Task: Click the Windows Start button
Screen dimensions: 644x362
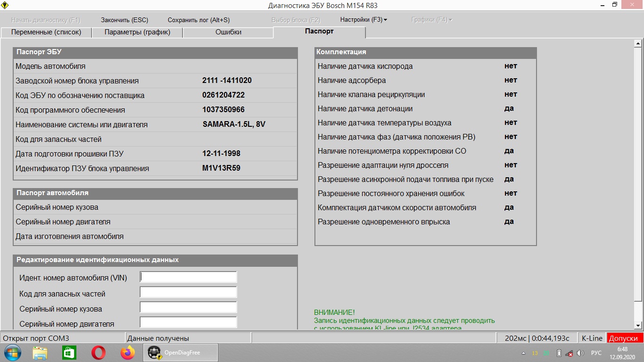Action: tap(12, 353)
